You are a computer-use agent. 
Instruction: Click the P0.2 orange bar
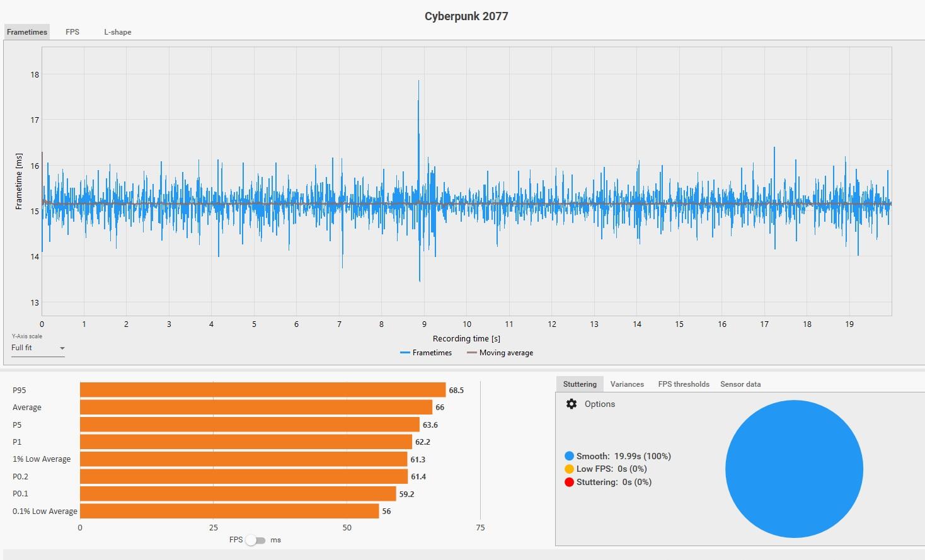click(244, 477)
